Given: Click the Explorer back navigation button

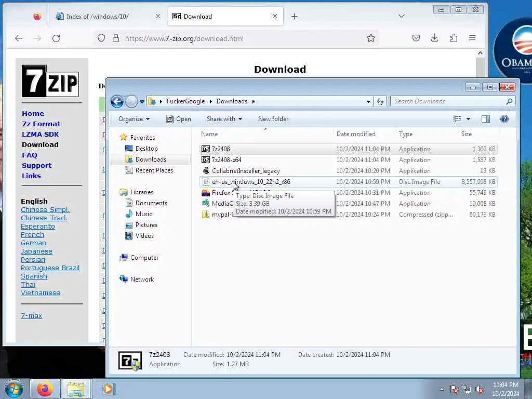Looking at the screenshot, I should 117,101.
